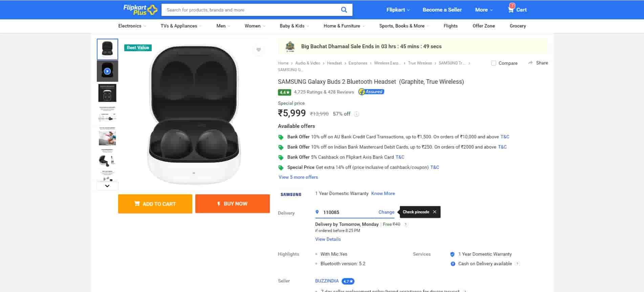Tick the Compare checkbox

[x=494, y=63]
